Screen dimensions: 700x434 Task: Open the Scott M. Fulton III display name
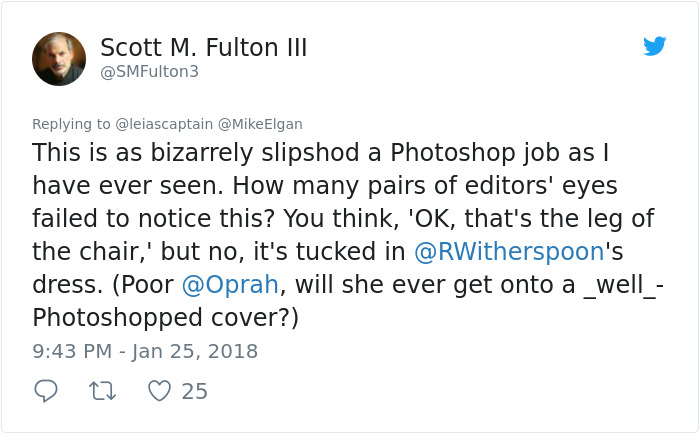[x=204, y=47]
